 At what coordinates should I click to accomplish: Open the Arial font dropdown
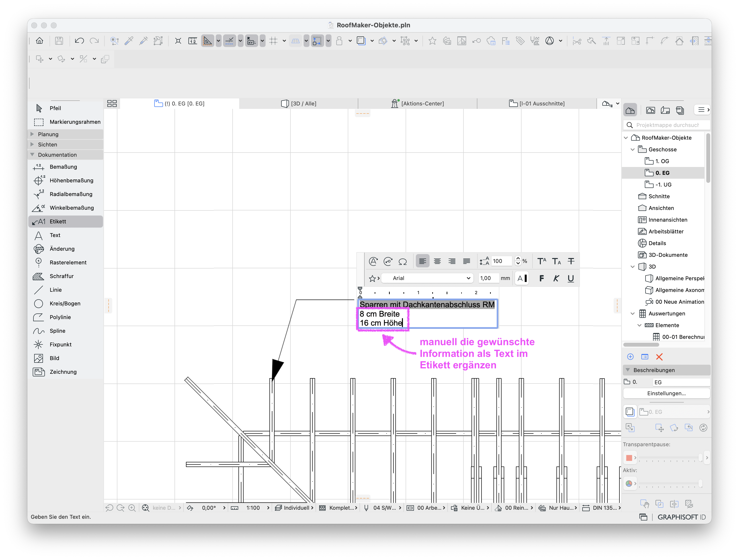point(427,278)
